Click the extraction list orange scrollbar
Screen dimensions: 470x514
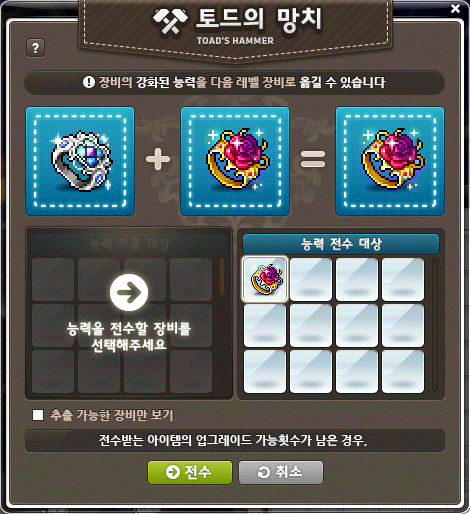click(222, 277)
